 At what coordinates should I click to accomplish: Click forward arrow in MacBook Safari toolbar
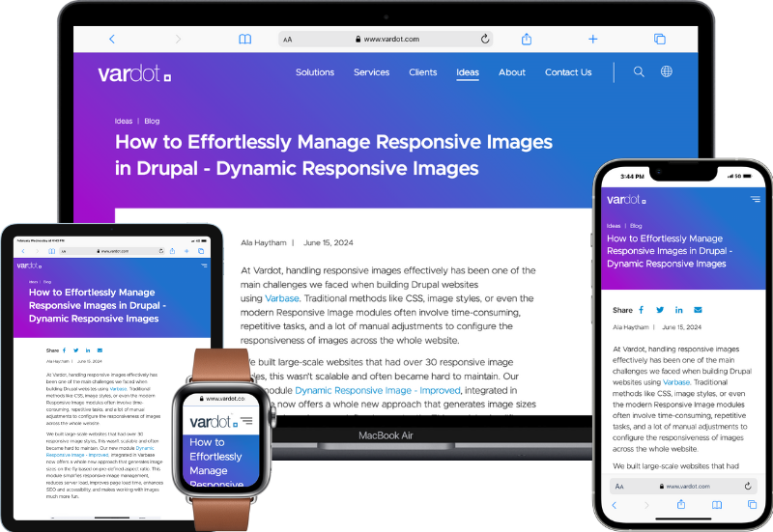[x=178, y=39]
